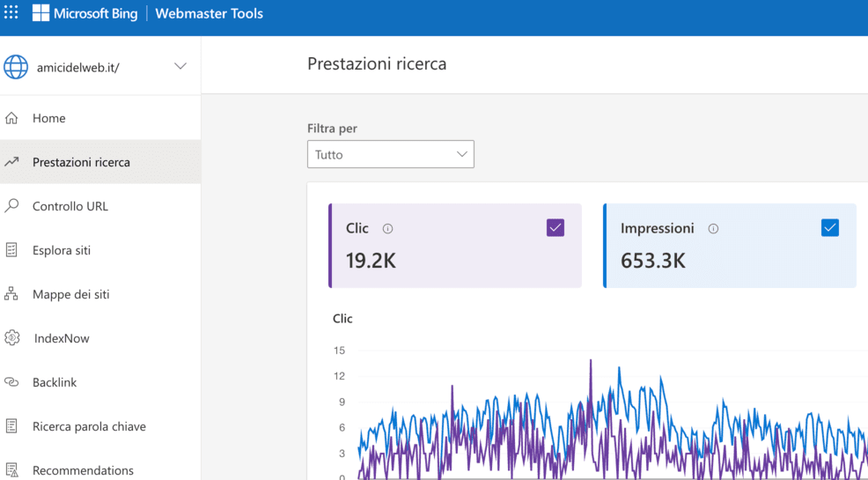Click the Microsoft Bing header text
Image resolution: width=868 pixels, height=480 pixels.
96,13
